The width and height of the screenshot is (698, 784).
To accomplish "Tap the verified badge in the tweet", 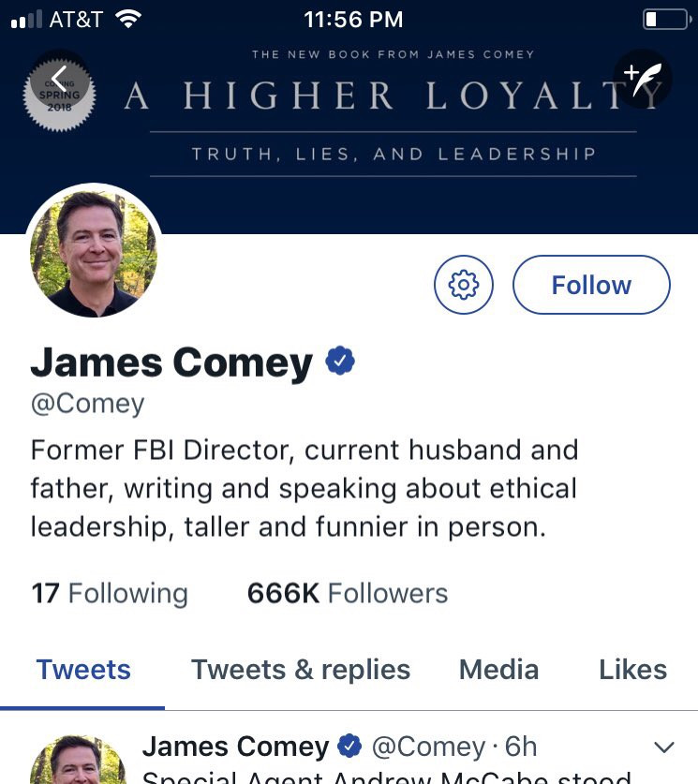I will [x=349, y=747].
